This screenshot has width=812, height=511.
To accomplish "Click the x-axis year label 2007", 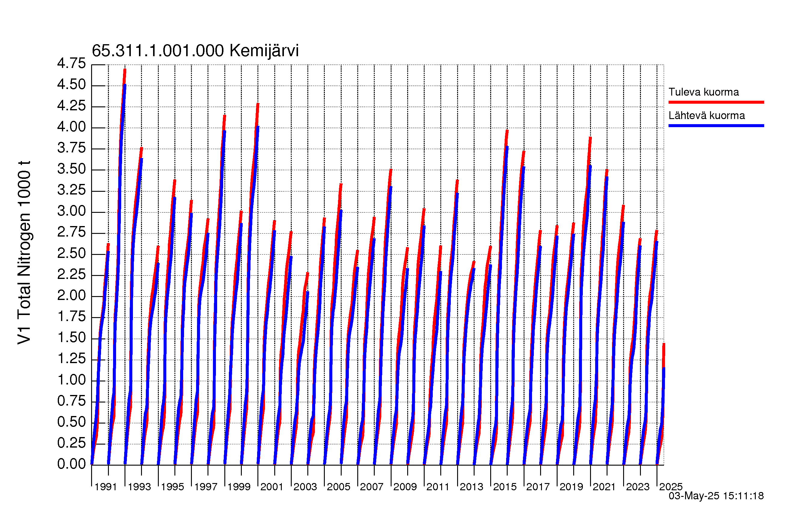I will tap(372, 487).
